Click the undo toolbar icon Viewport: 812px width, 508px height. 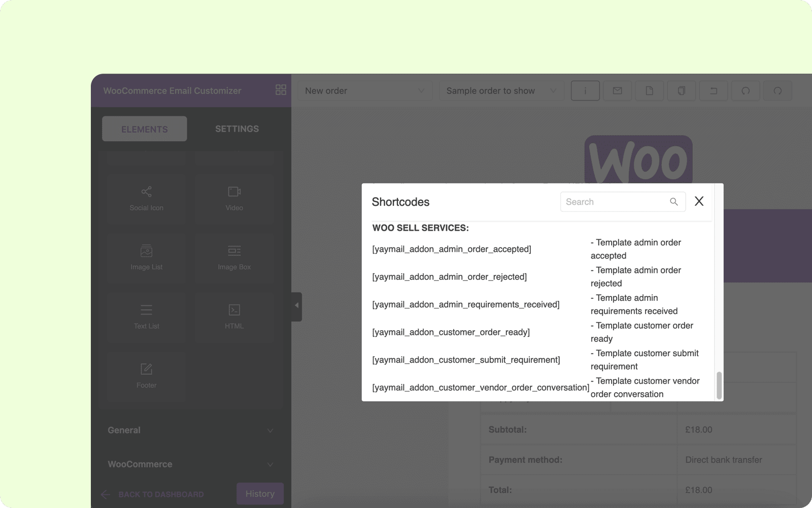point(746,91)
